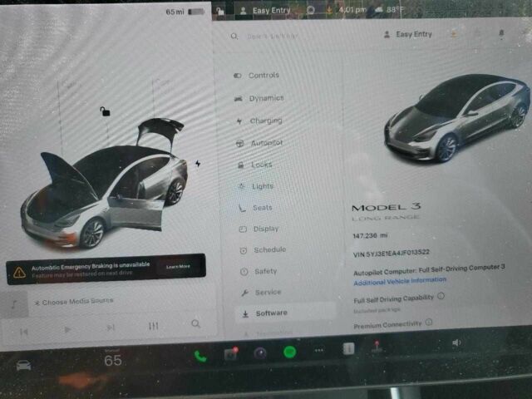Tap the open trunk on car graphic

click(160, 132)
